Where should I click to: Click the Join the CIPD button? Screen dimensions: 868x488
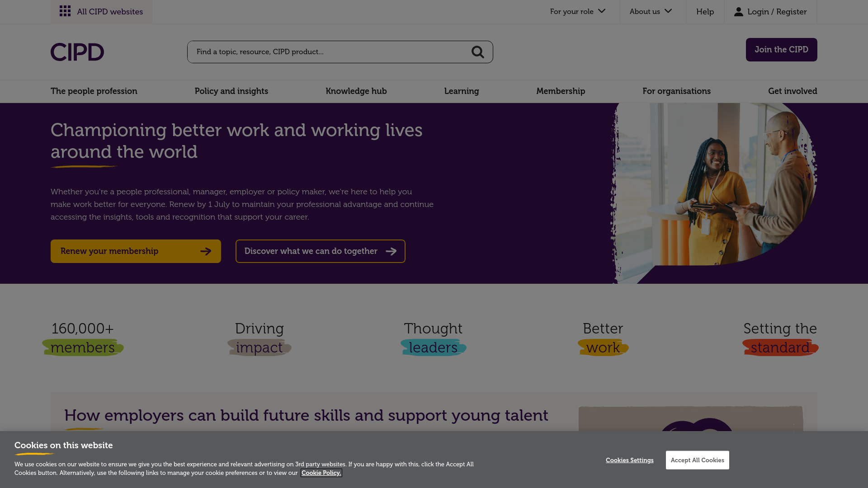click(781, 50)
